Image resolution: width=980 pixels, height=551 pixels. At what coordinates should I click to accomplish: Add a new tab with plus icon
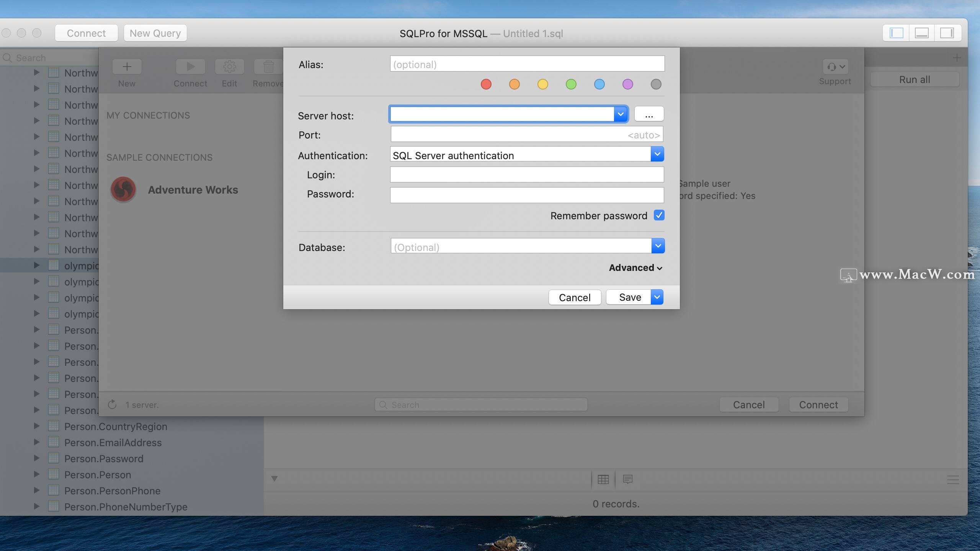pyautogui.click(x=957, y=58)
